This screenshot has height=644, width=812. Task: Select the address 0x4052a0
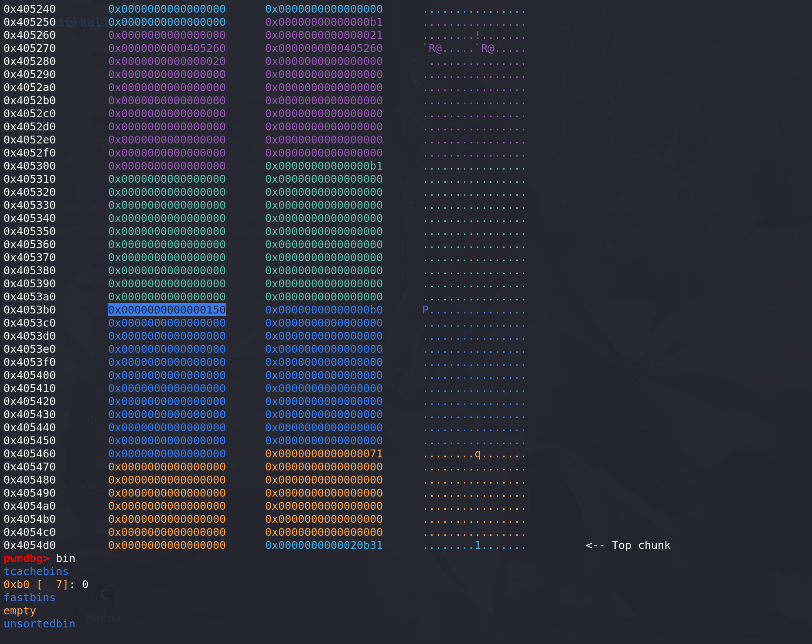click(30, 87)
